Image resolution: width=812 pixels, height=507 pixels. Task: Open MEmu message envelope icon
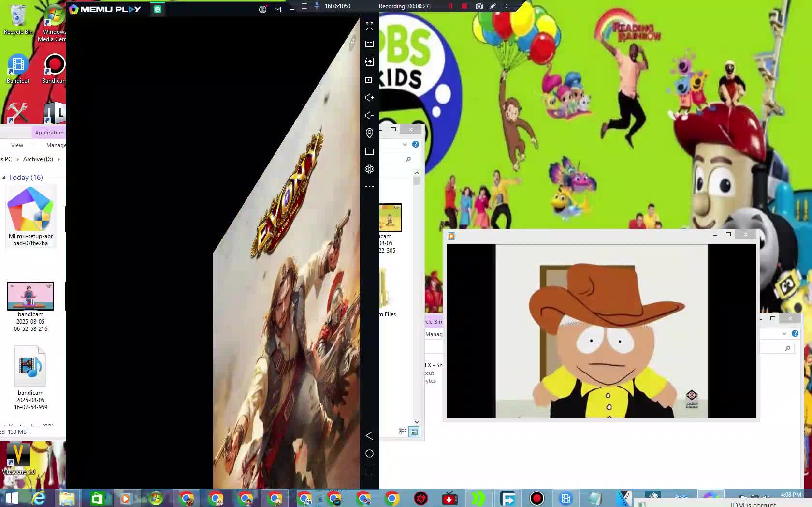(277, 9)
